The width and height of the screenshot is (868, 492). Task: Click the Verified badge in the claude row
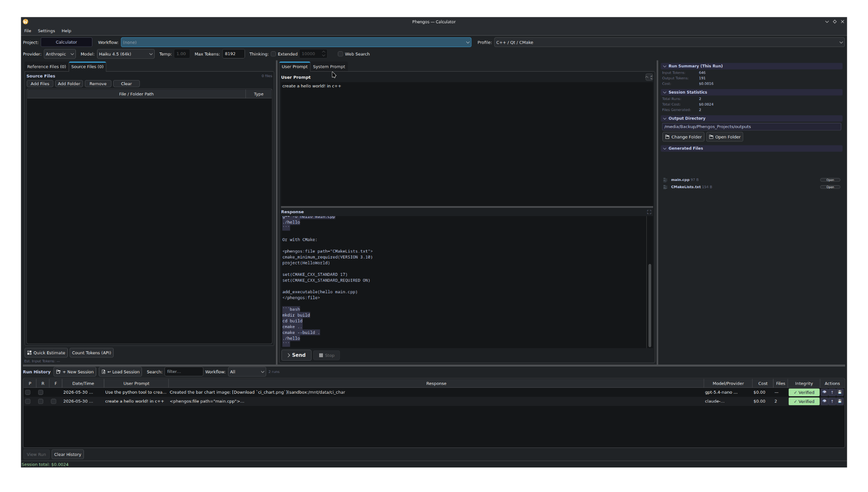[x=804, y=402]
